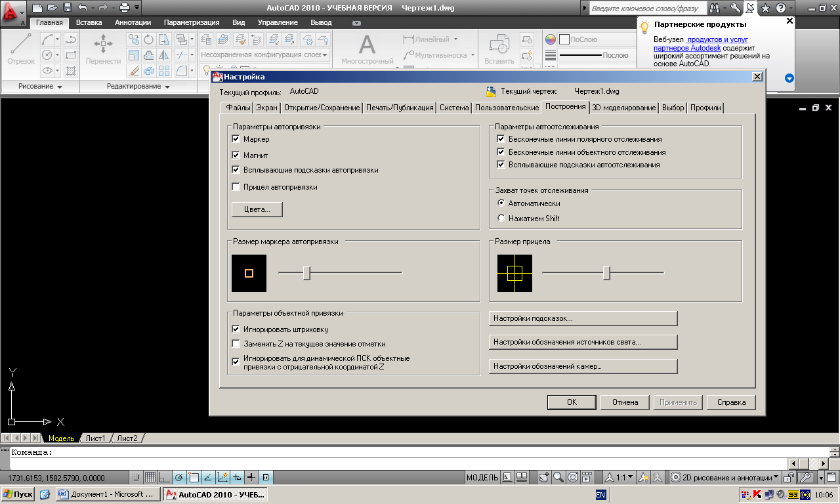Toggle Lineweight display in status bar
Screen dimensions: 840x504
pos(251,477)
